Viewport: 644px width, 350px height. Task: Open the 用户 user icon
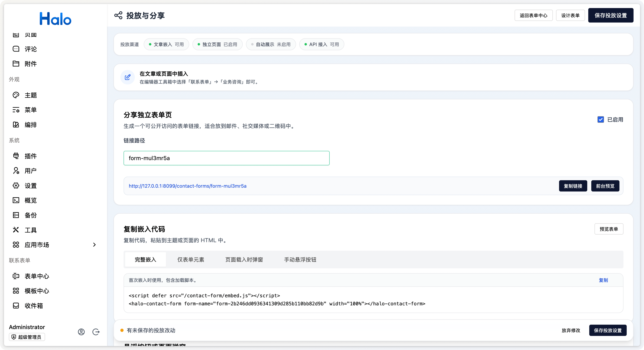tap(16, 171)
